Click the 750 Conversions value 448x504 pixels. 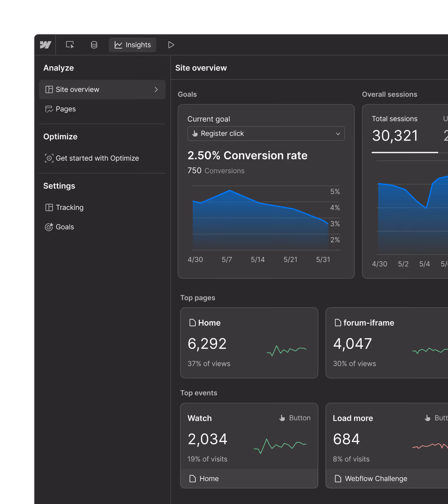pos(216,171)
